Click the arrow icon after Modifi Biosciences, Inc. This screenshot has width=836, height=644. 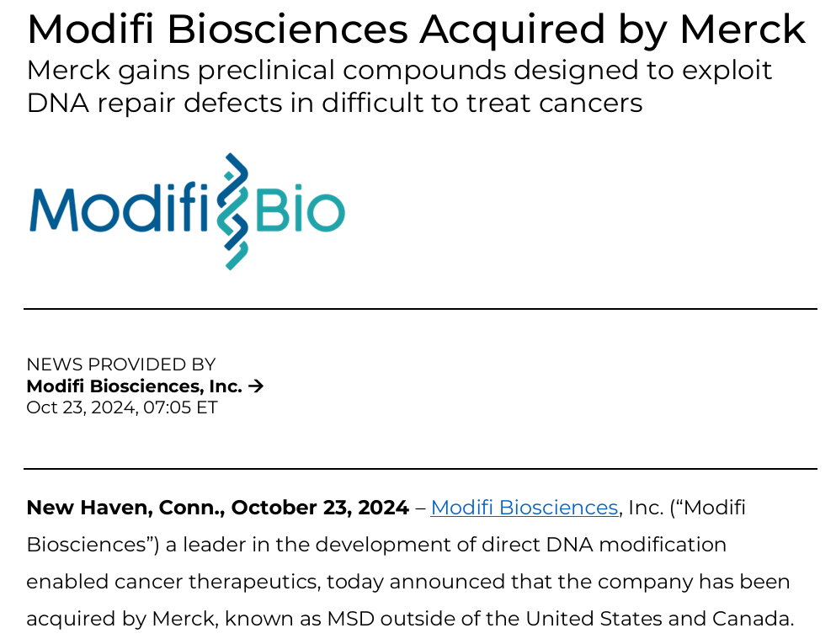coord(257,386)
